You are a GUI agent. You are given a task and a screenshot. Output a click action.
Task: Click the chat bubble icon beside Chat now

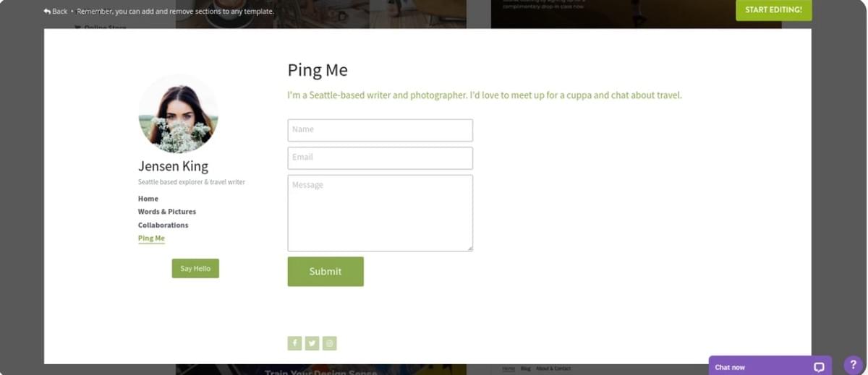[819, 367]
